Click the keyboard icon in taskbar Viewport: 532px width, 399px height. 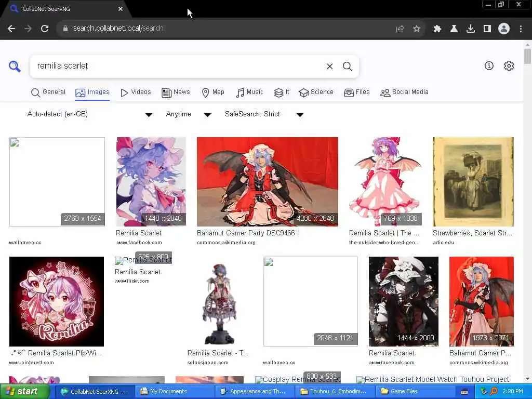tap(464, 392)
